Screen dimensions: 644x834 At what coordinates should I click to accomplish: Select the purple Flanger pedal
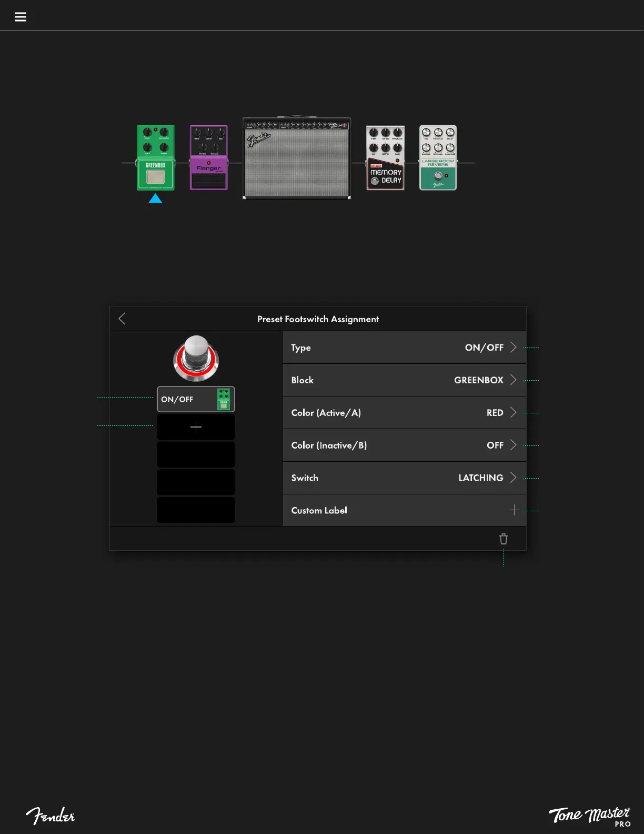(209, 157)
